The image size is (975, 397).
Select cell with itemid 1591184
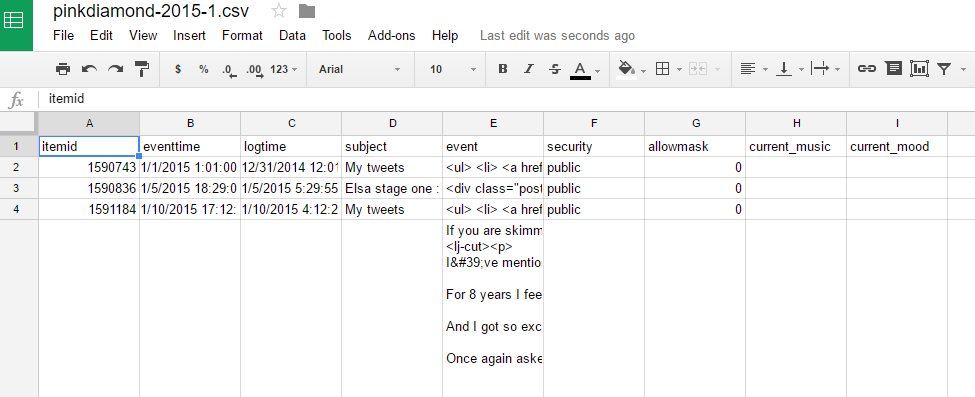(89, 210)
